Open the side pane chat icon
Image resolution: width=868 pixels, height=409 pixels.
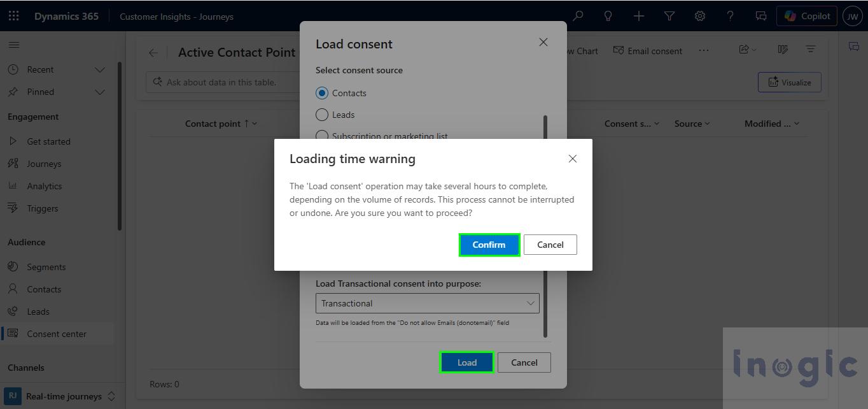click(853, 46)
